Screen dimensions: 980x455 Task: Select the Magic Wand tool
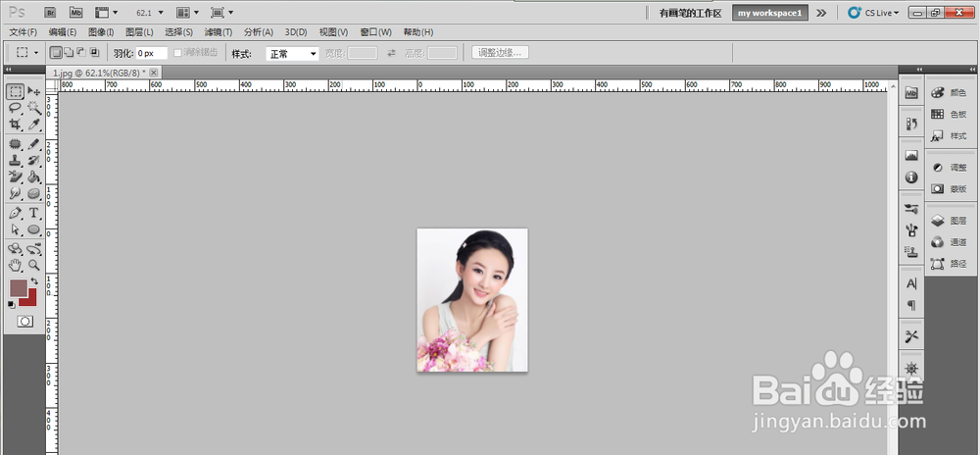coord(33,108)
